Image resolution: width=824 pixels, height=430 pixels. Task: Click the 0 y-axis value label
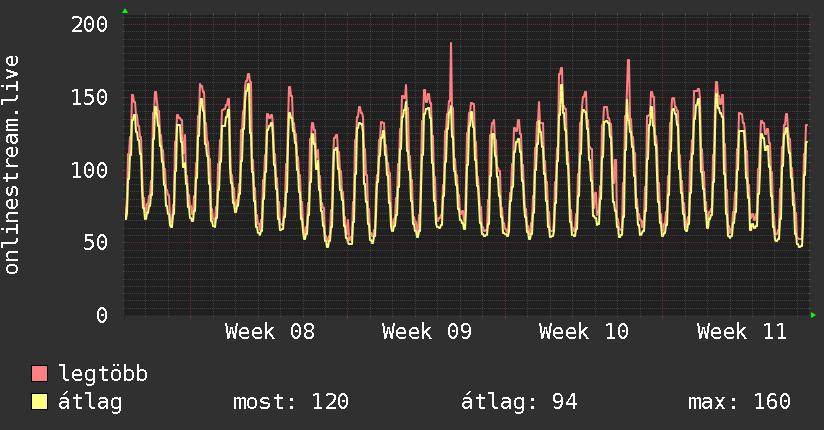click(x=102, y=315)
